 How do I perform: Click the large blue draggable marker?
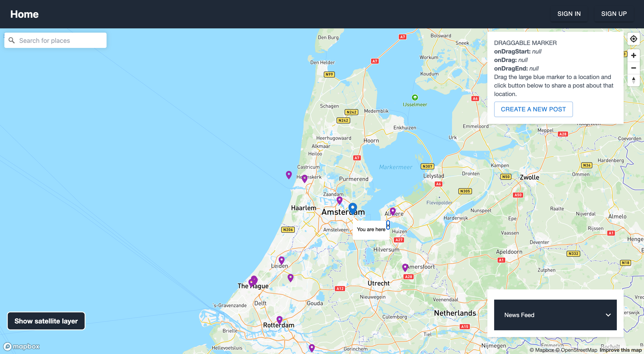353,208
